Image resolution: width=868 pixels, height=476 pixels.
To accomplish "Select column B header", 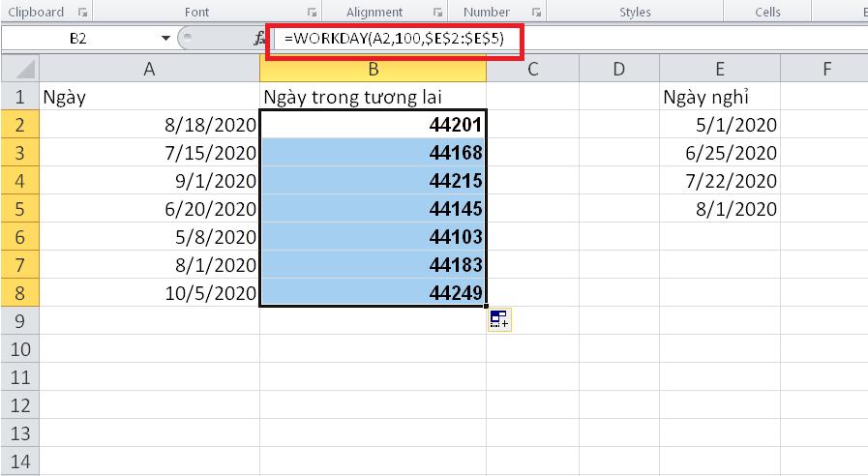I will [374, 69].
